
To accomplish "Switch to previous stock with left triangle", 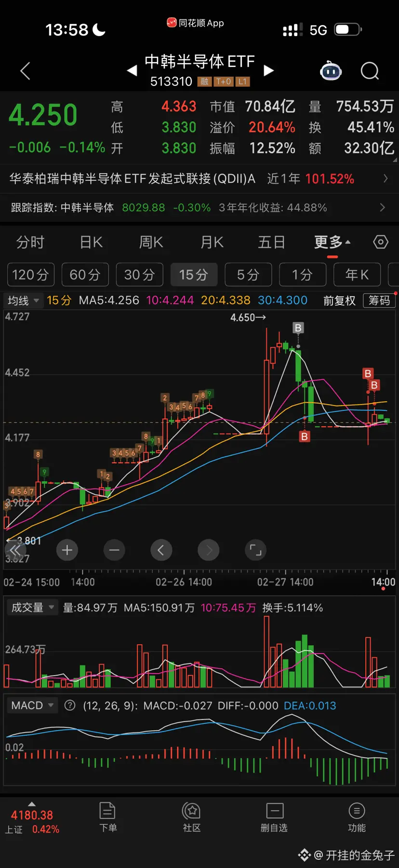I will pyautogui.click(x=132, y=71).
